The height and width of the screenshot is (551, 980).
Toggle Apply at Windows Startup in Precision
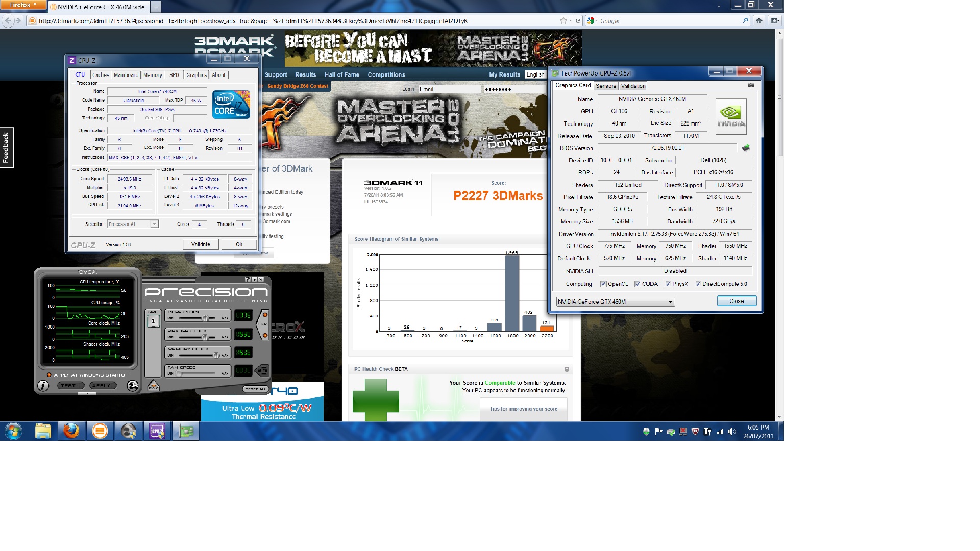49,375
